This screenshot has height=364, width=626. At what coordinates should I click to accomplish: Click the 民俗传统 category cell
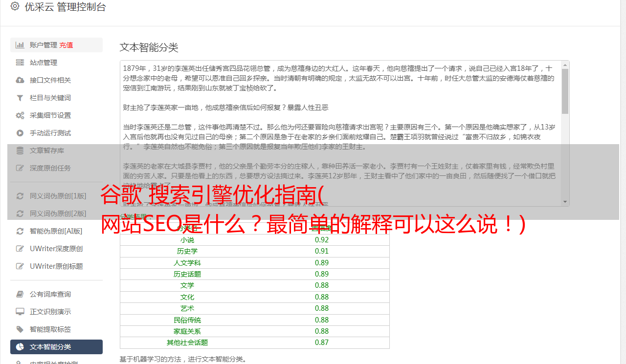point(187,320)
